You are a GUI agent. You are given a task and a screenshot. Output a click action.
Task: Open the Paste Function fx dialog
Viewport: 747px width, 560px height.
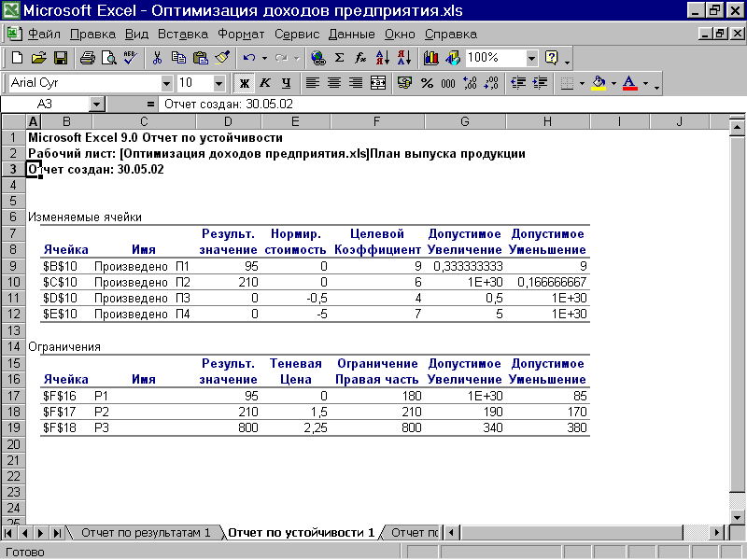(360, 58)
